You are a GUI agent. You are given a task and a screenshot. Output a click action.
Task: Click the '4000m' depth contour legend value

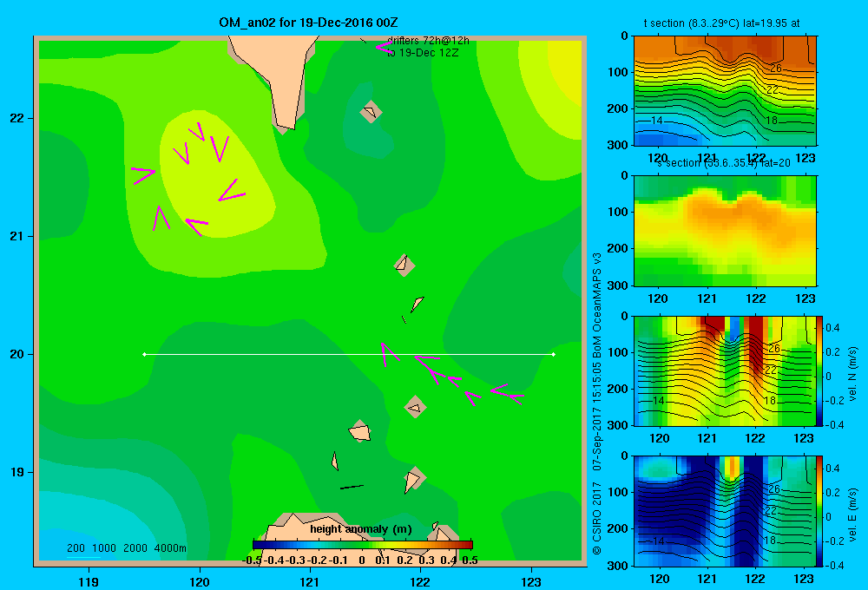(x=170, y=548)
